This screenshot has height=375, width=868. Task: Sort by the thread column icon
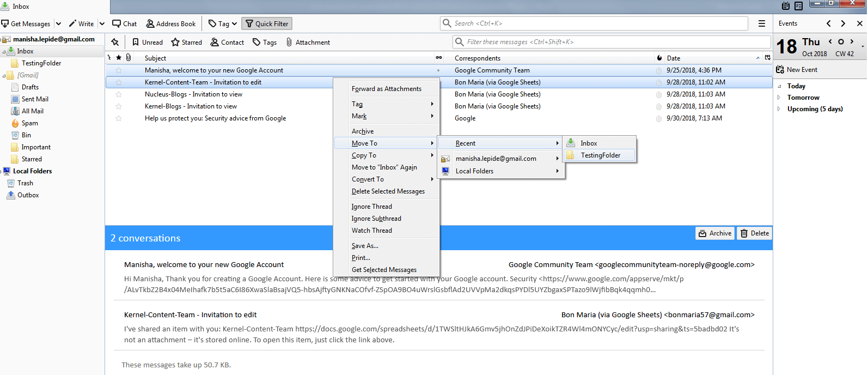click(109, 58)
